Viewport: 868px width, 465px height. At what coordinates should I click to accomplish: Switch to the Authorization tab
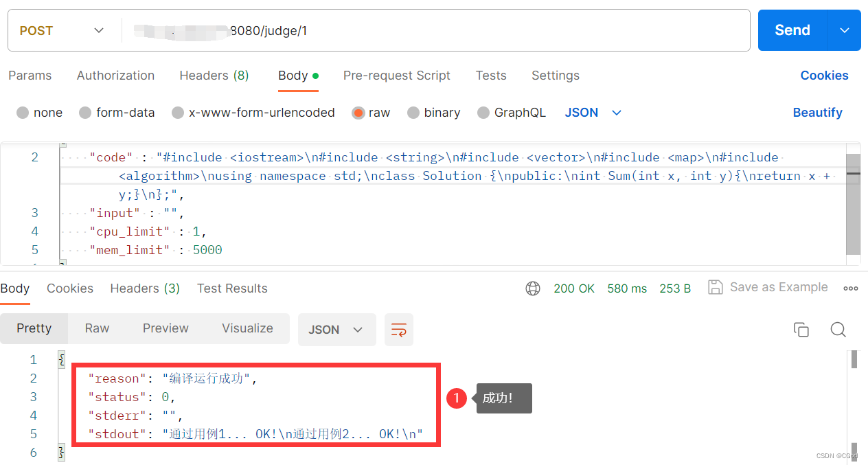tap(115, 76)
